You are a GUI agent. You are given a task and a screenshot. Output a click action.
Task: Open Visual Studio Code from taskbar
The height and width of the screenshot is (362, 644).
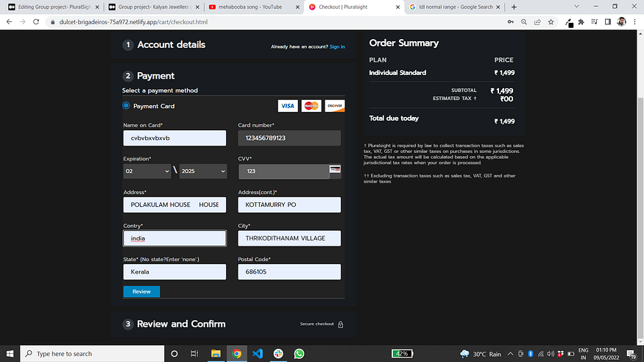click(258, 353)
